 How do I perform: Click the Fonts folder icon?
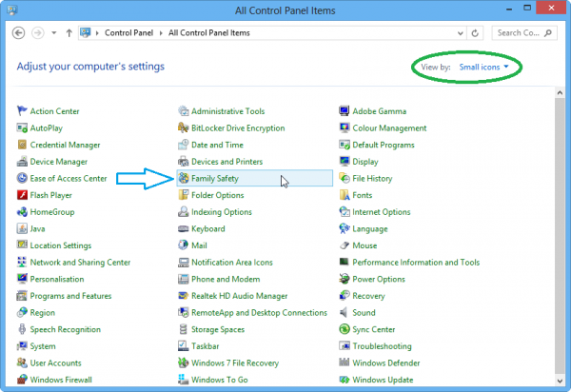point(345,195)
